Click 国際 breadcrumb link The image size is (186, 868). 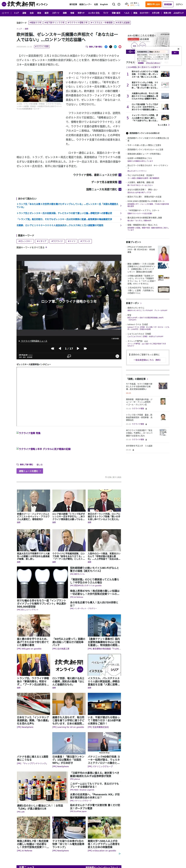click(x=26, y=29)
